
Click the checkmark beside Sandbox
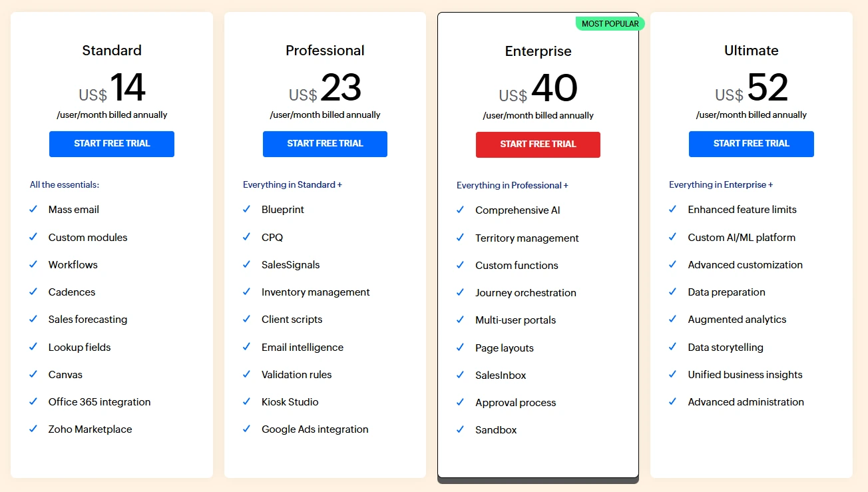pos(460,429)
